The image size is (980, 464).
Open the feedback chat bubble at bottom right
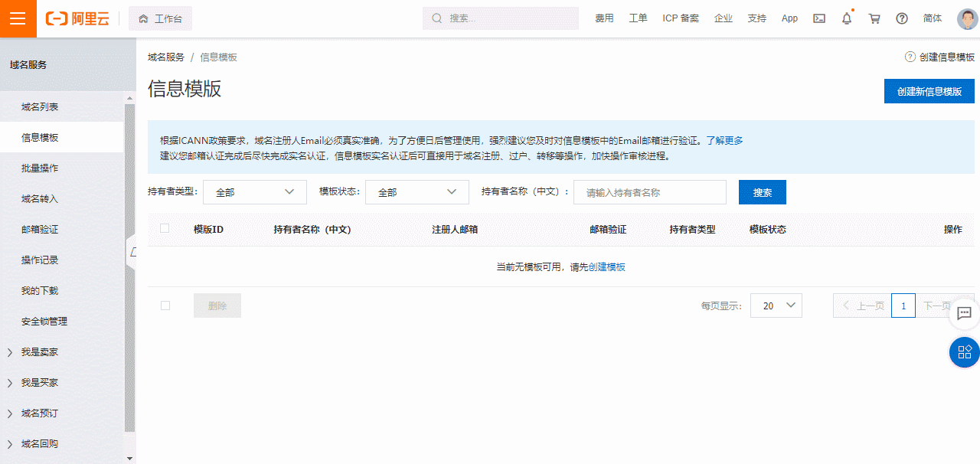[964, 314]
